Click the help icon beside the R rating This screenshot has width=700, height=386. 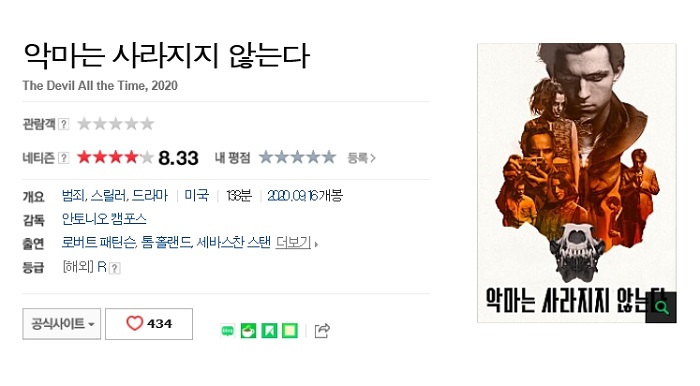coord(115,268)
